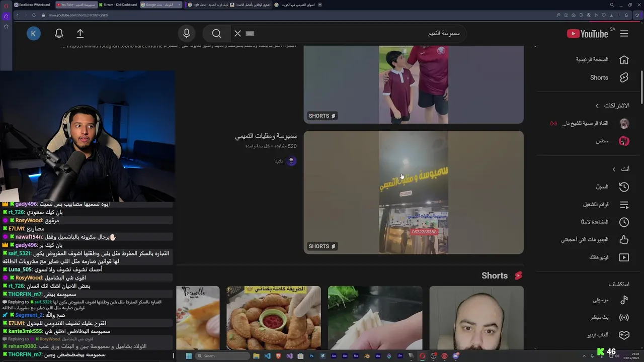Viewport: 644px width, 362px height.
Task: Open the Windows Start button
Action: 189,356
